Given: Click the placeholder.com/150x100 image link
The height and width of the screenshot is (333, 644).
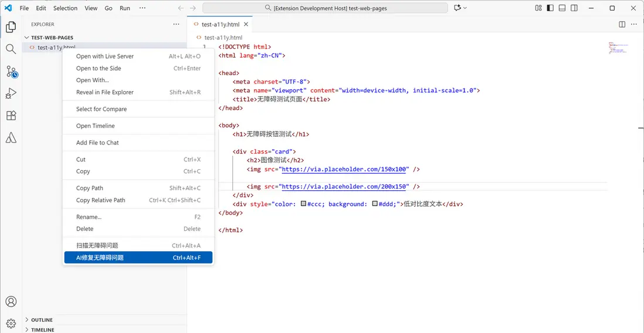Looking at the screenshot, I should (x=344, y=169).
